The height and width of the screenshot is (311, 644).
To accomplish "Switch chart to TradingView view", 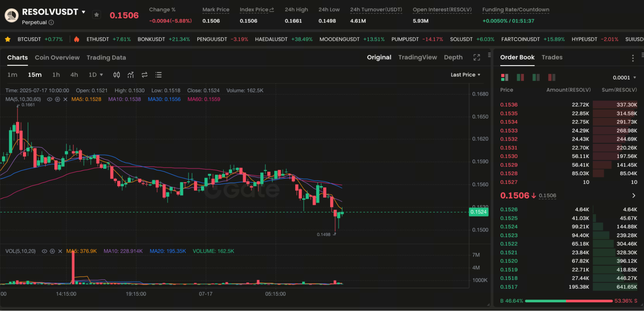I will click(x=418, y=57).
